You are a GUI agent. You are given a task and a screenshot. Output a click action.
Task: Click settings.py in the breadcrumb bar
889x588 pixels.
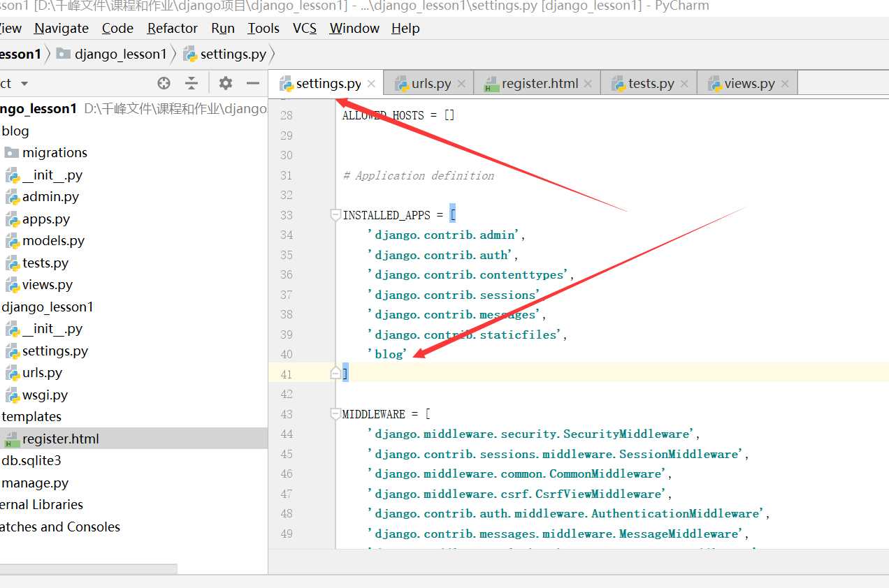point(224,54)
